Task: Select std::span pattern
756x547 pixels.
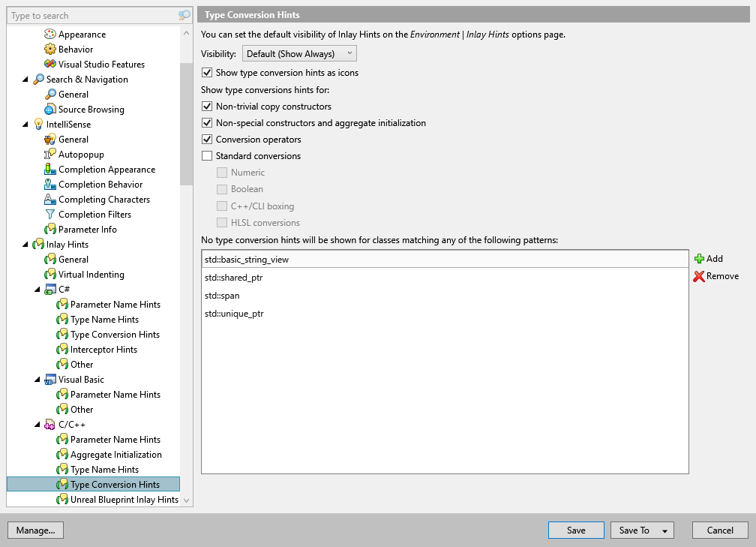Action: coord(445,295)
